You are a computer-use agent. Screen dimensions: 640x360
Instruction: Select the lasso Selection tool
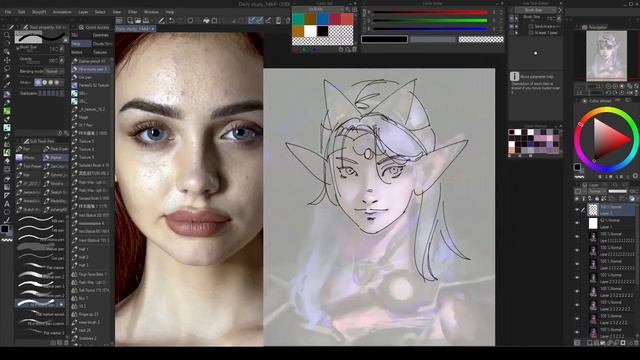tap(7, 68)
